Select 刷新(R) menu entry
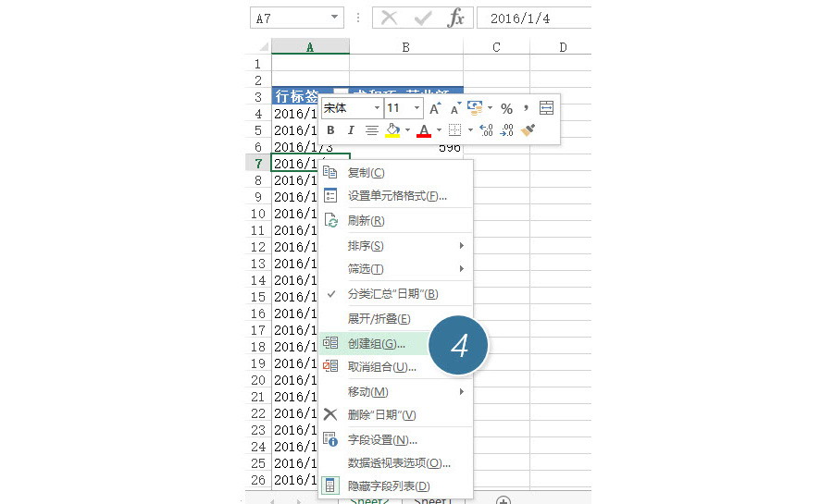833x504 pixels. pos(396,220)
